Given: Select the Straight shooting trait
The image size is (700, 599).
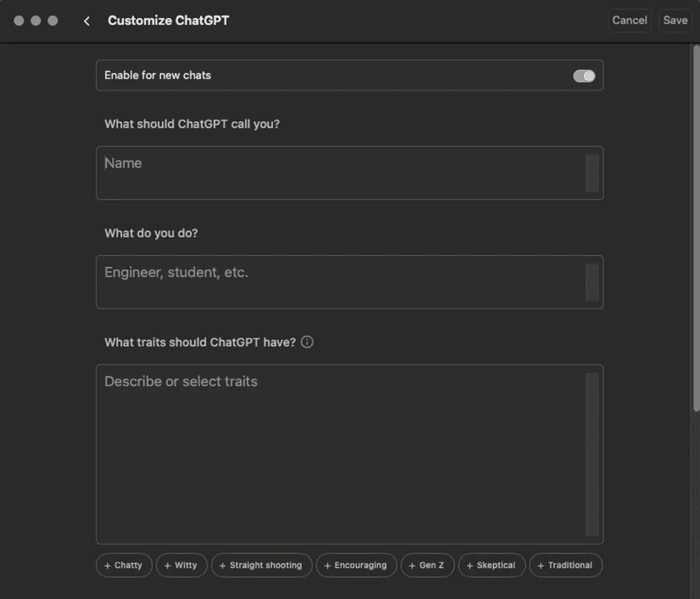Looking at the screenshot, I should pyautogui.click(x=261, y=565).
